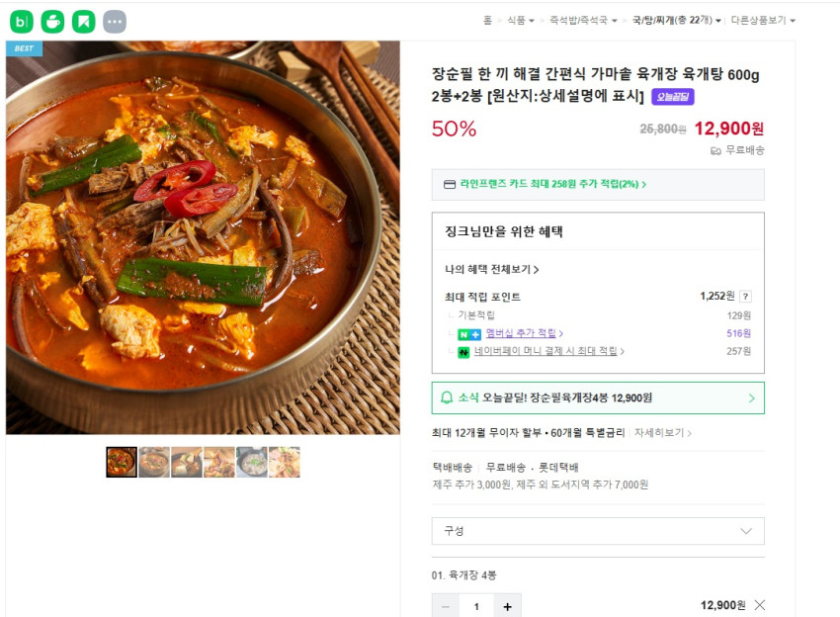
Task: Open the 나의 혜택 전체보기 link
Action: pyautogui.click(x=491, y=268)
